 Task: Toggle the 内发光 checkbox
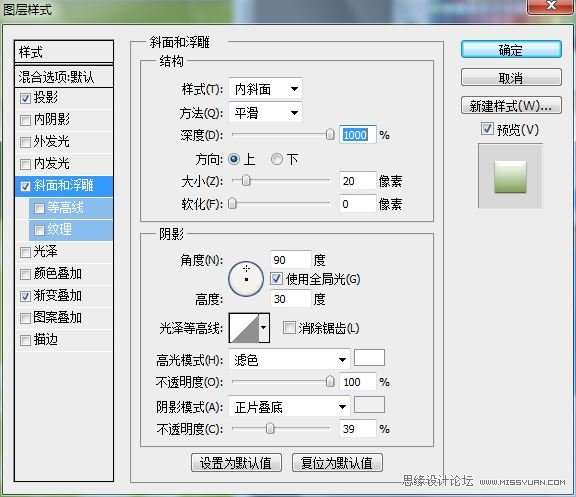(x=25, y=164)
